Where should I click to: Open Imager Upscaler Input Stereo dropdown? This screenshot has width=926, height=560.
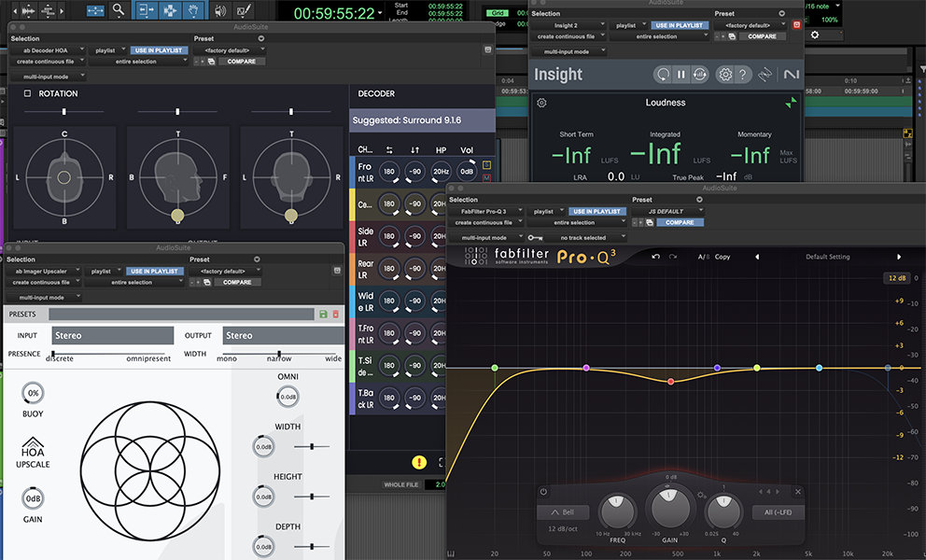(113, 335)
